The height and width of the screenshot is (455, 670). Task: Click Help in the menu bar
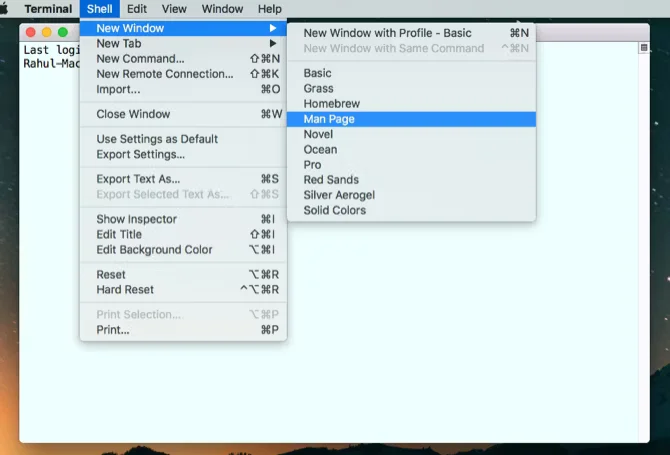point(269,9)
